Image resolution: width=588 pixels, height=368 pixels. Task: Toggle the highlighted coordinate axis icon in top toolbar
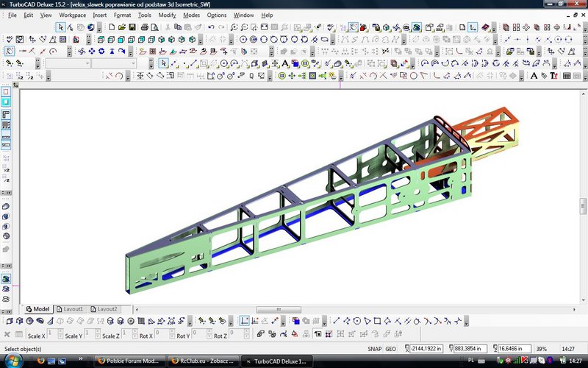coord(473,27)
